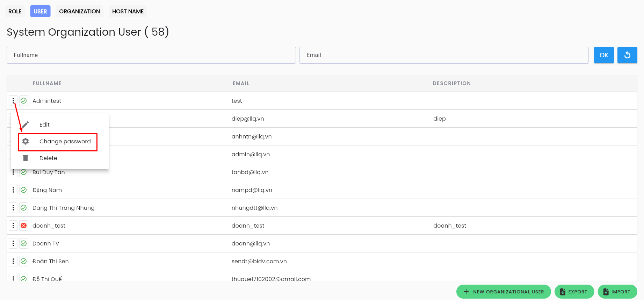Click the trash icon beside Delete

click(x=26, y=158)
